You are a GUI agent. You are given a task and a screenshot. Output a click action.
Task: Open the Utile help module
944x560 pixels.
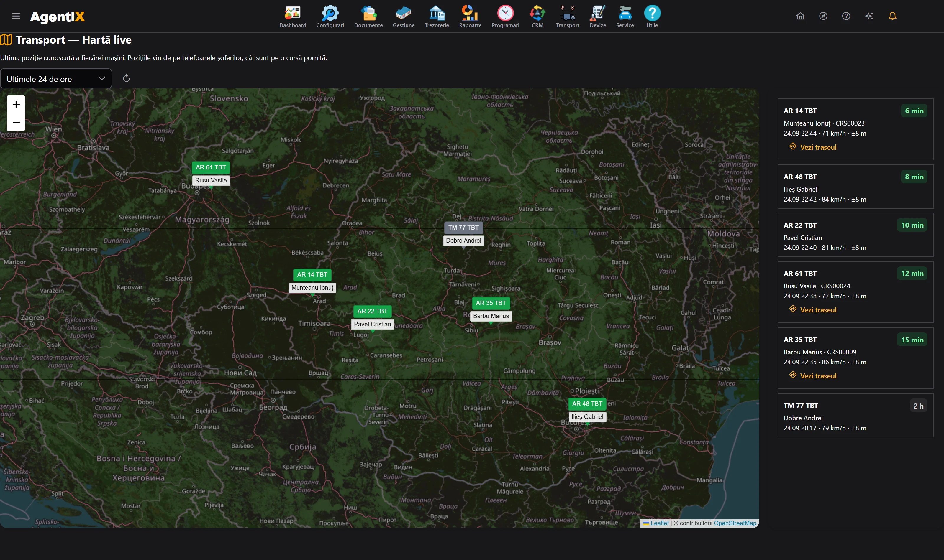(x=652, y=17)
